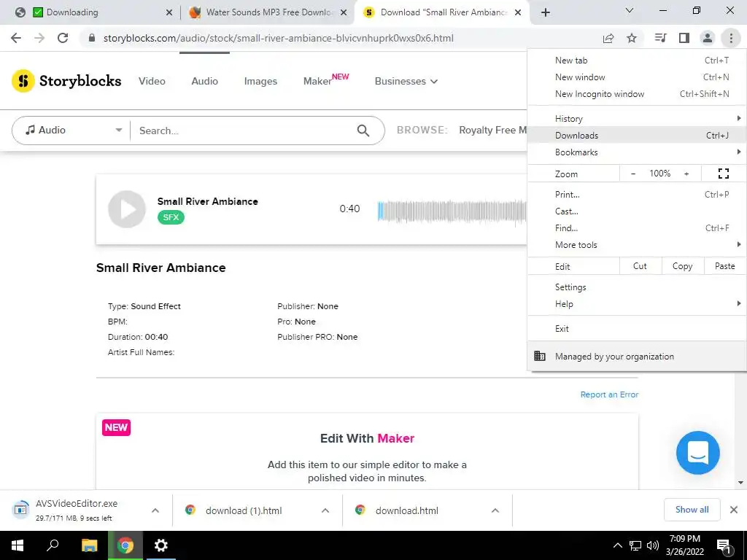
Task: Toggle fullscreen from the Zoom row
Action: pyautogui.click(x=723, y=174)
